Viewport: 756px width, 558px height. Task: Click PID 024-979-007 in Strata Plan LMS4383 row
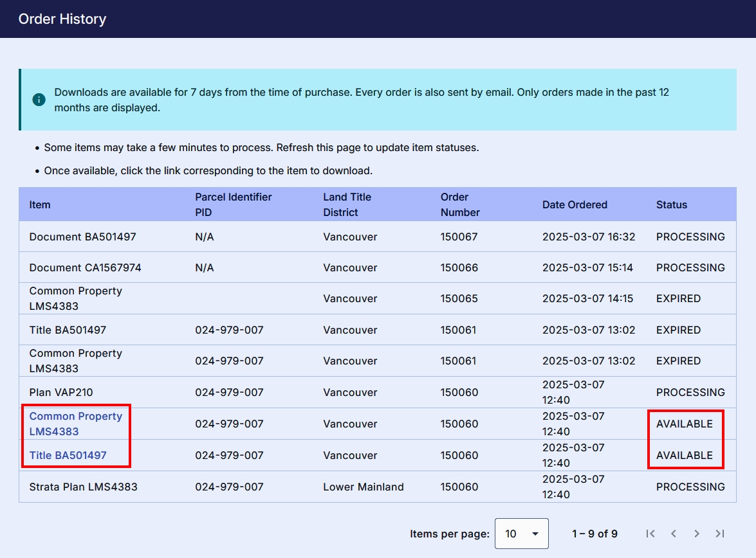[x=230, y=487]
